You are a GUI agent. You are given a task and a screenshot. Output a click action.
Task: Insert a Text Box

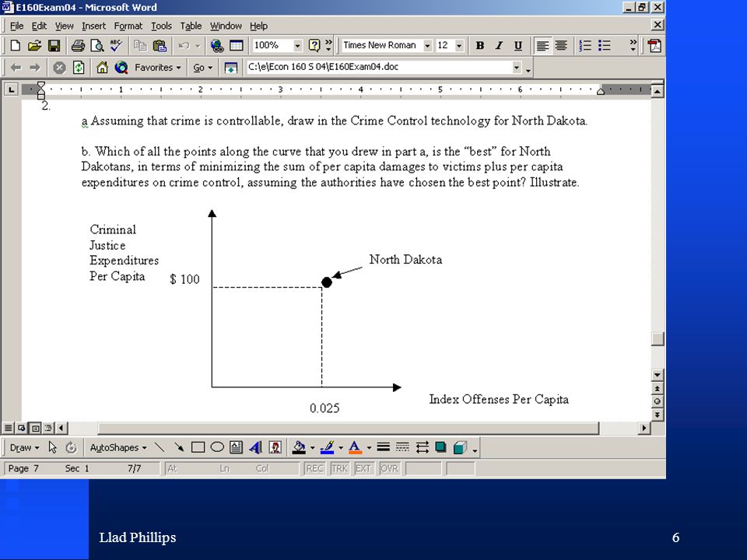point(236,448)
